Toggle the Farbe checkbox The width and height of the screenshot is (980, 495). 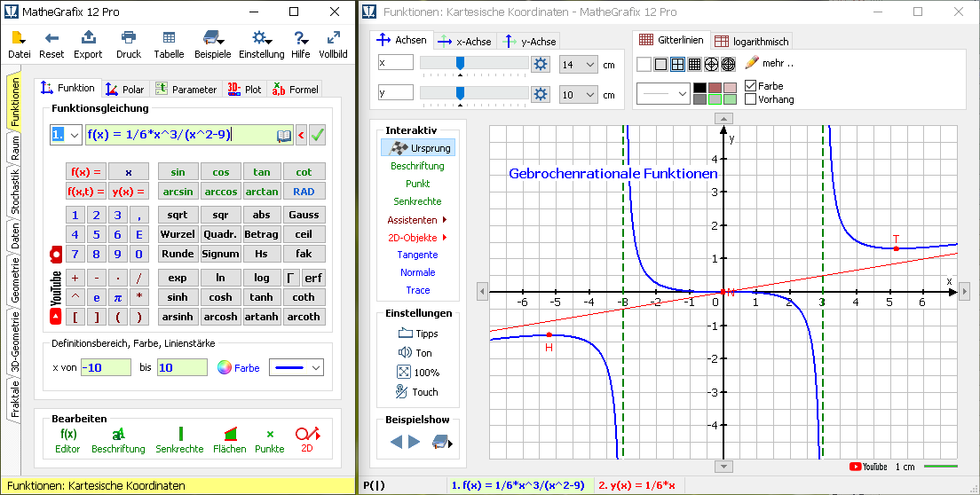click(751, 85)
